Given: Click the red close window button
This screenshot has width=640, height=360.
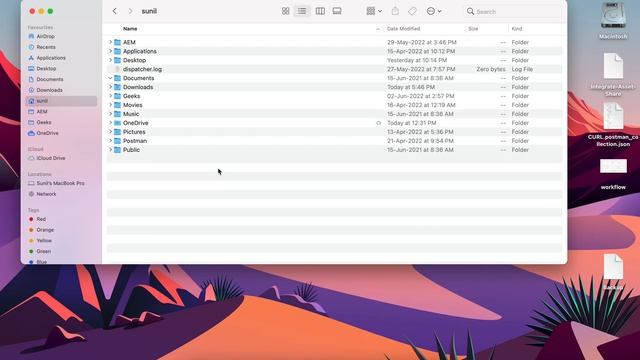Looking at the screenshot, I should [32, 11].
